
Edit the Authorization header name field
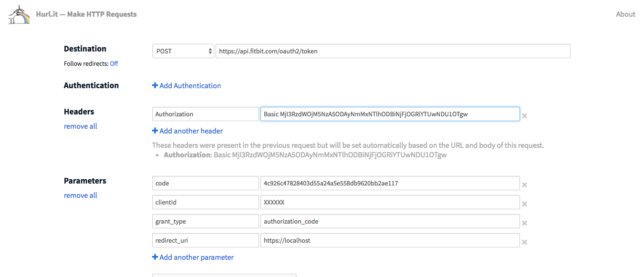pyautogui.click(x=206, y=114)
